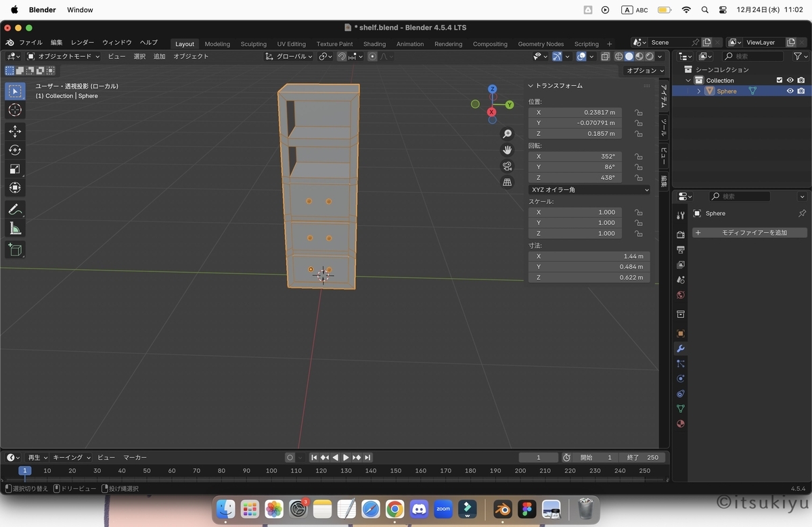Select the Add Cube tool
Viewport: 812px width, 527px height.
(x=15, y=250)
